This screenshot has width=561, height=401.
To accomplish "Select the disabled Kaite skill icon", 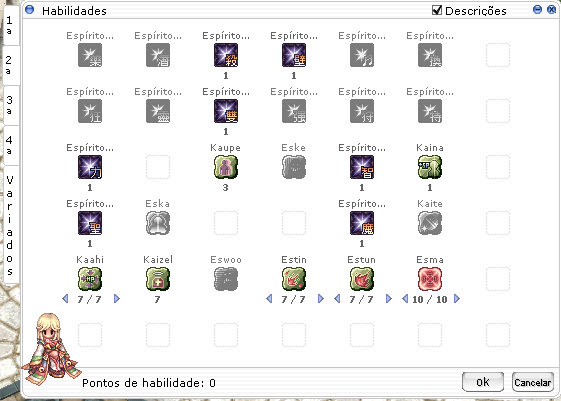I will 430,223.
